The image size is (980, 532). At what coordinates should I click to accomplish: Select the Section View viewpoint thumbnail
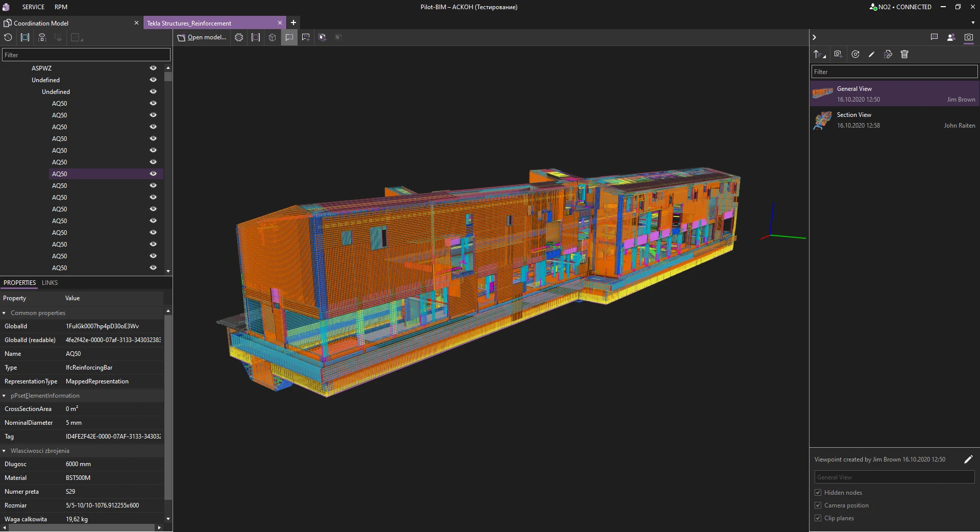[822, 120]
